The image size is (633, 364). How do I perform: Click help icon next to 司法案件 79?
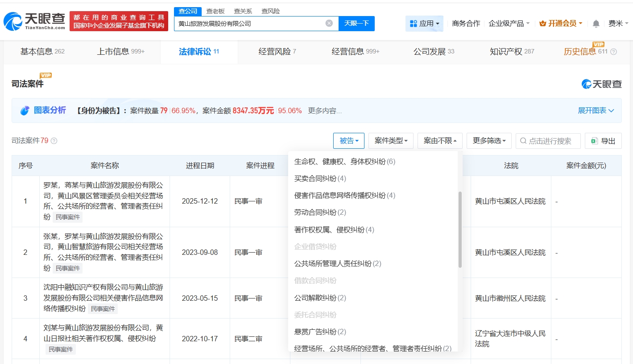(54, 141)
